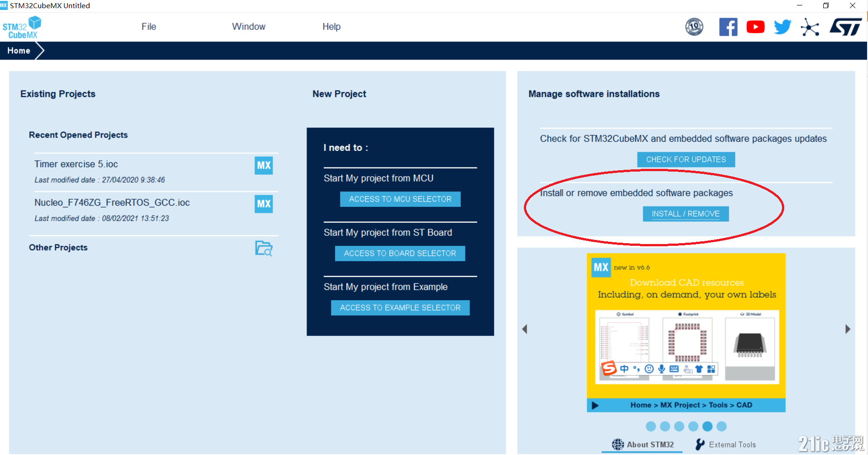
Task: Switch to About STM32 tab
Action: tap(643, 445)
